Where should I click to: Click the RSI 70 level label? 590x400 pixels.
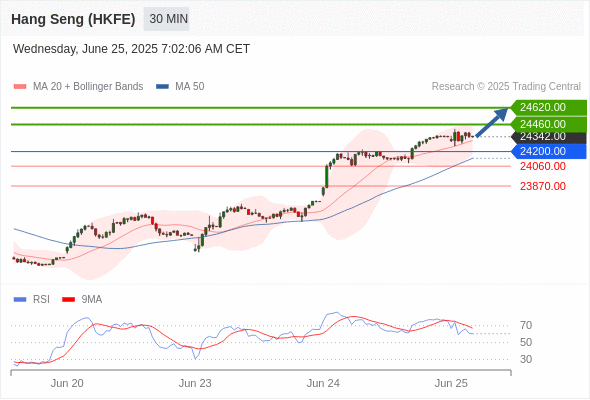(526, 325)
